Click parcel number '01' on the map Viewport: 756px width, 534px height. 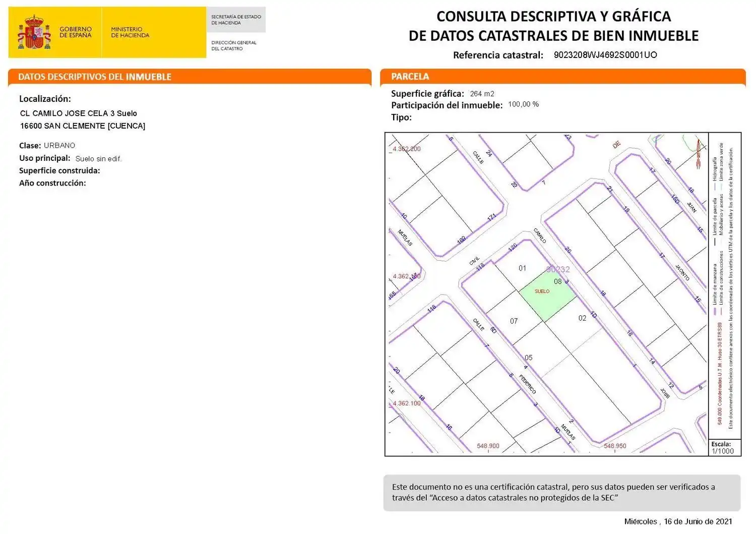pyautogui.click(x=522, y=268)
